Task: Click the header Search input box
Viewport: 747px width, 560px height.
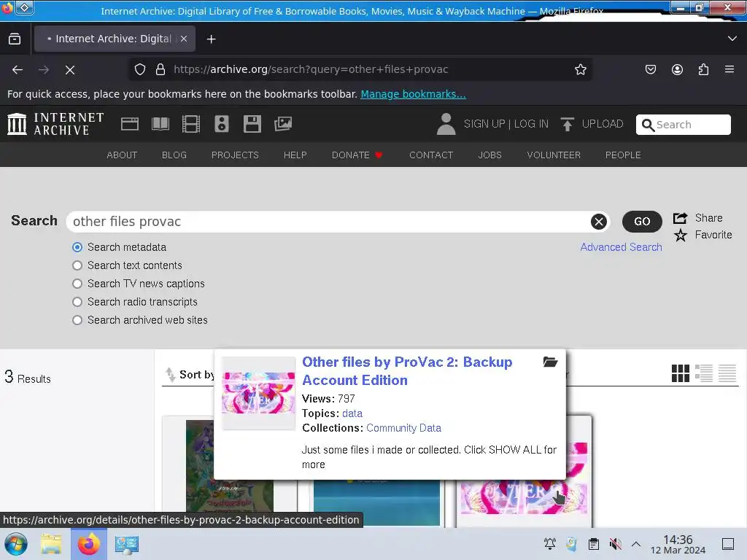Action: [x=683, y=125]
